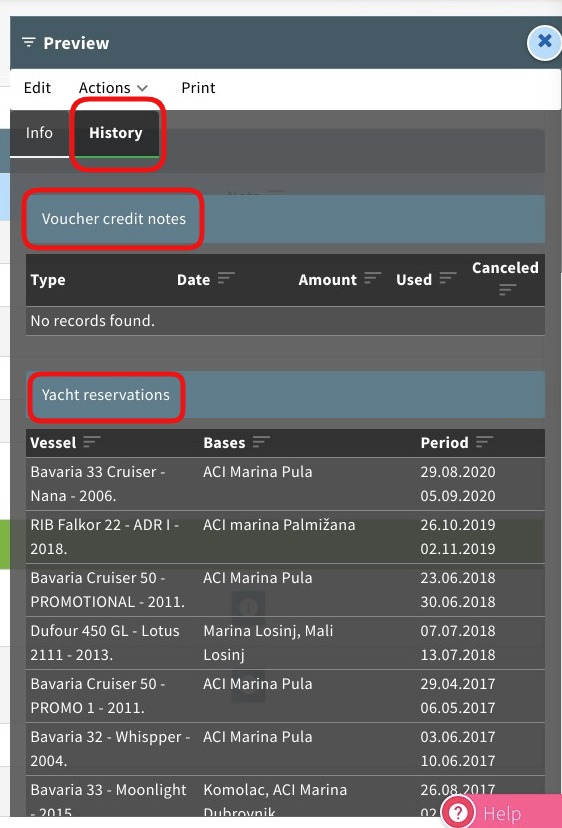Select the RIB Falkor 22 reservation row
Screen dimensions: 562x828
(285, 537)
